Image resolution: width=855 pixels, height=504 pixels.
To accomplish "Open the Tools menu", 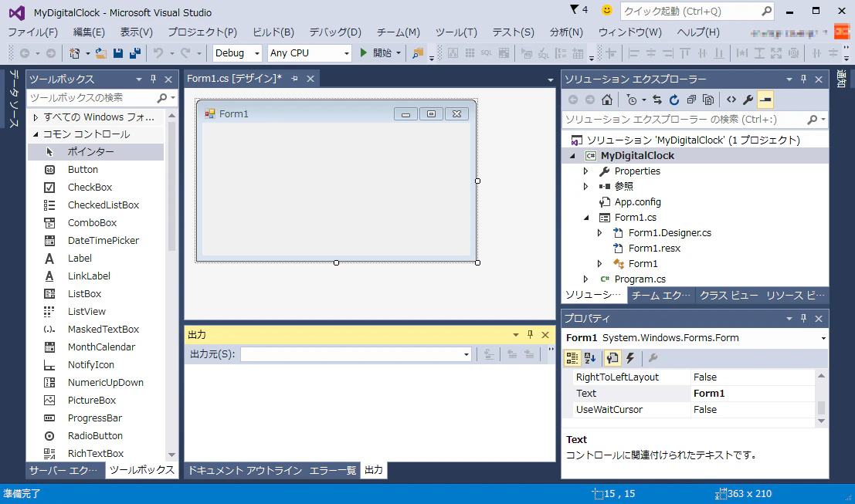I will (x=456, y=32).
